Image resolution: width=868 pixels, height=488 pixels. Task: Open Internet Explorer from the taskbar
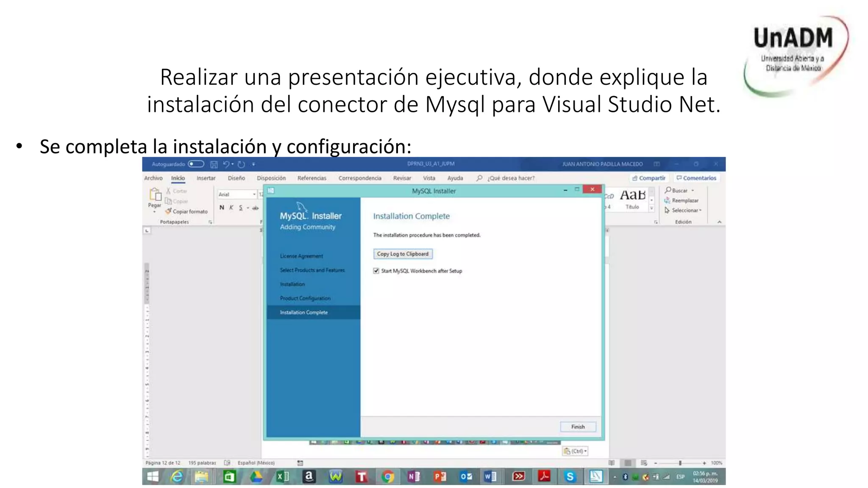tap(176, 477)
